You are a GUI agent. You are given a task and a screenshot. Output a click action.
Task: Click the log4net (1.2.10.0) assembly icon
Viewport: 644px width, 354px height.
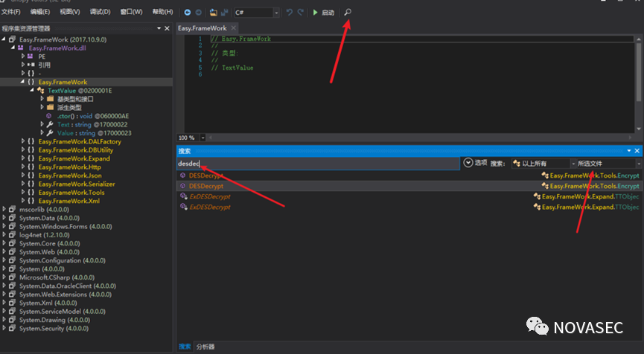pyautogui.click(x=13, y=234)
